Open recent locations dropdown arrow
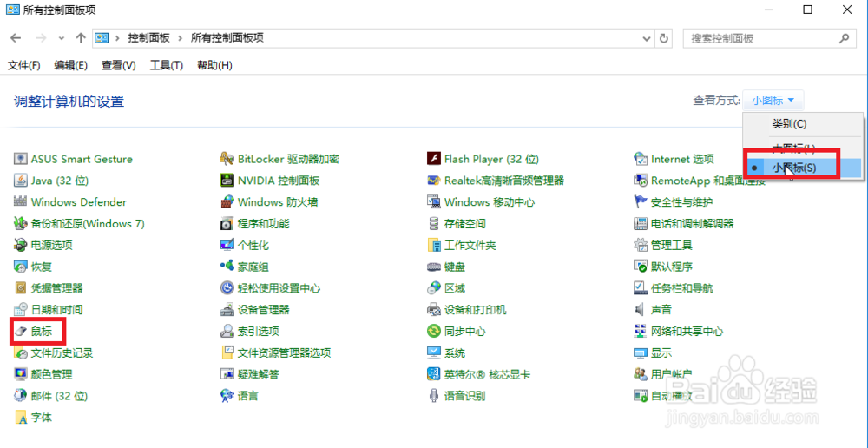This screenshot has height=448, width=868. pyautogui.click(x=61, y=38)
